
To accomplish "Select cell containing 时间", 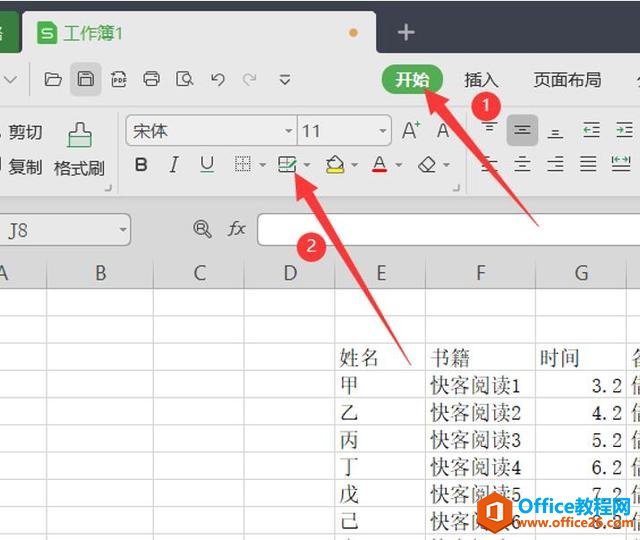I will 581,358.
